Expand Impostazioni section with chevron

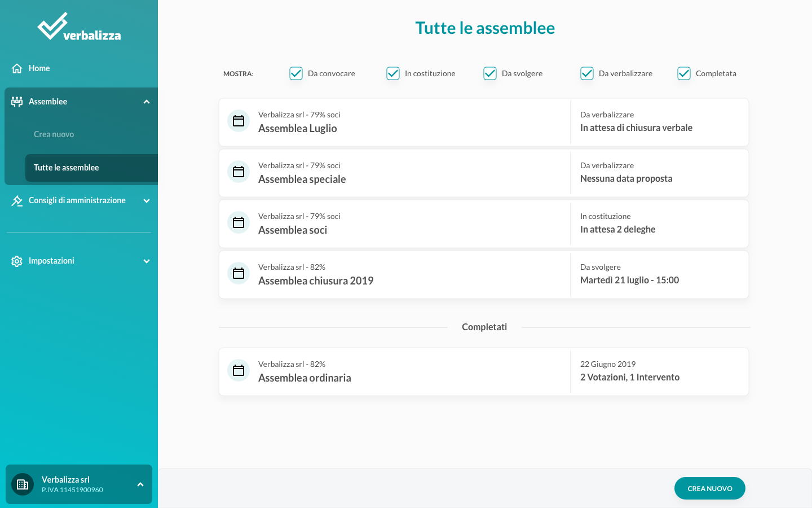[x=147, y=261]
